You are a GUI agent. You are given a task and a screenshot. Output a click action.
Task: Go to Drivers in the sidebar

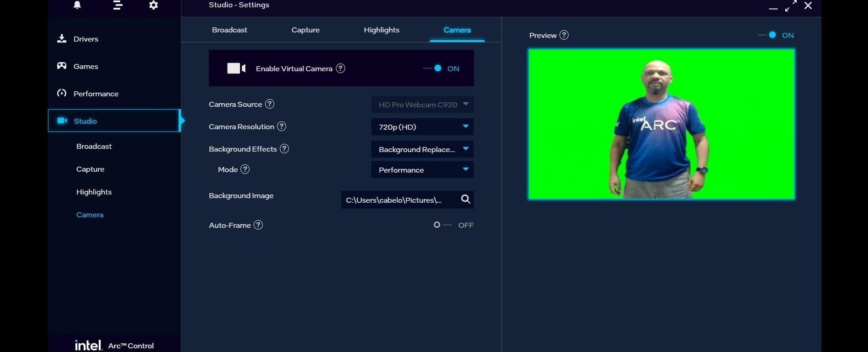85,39
